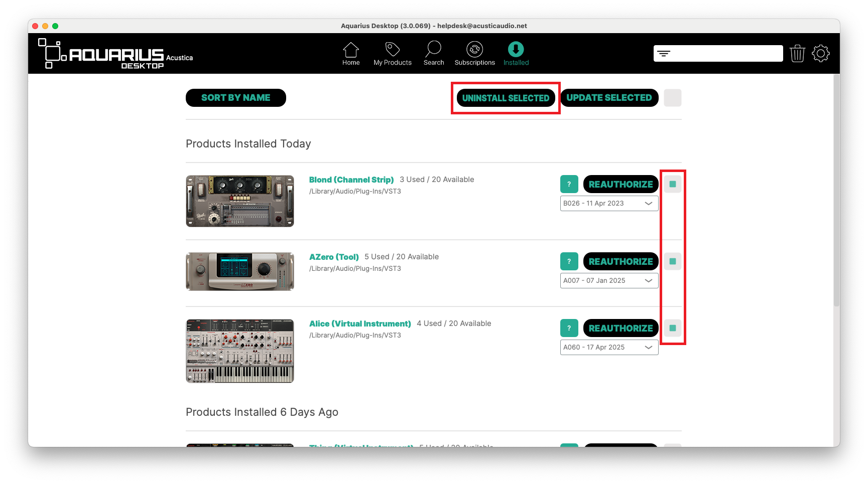Click the help question mark for Blond
This screenshot has height=484, width=868.
[x=569, y=184]
